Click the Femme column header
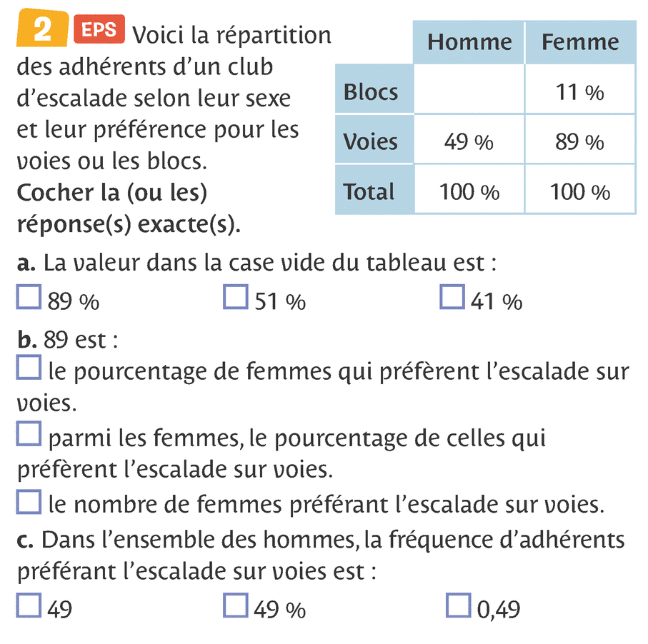This screenshot has height=644, width=648. 580,42
